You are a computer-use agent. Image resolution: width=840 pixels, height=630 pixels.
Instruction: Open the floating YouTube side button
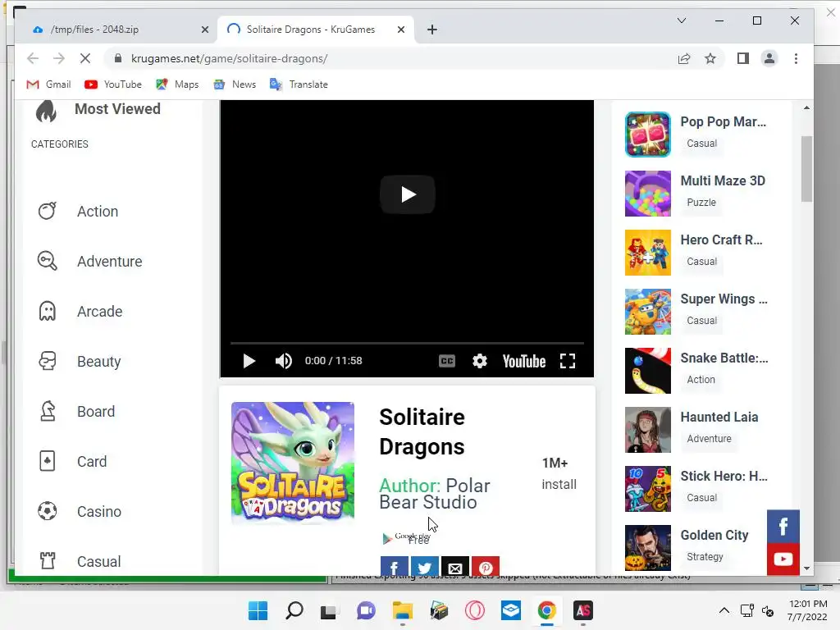(x=783, y=559)
